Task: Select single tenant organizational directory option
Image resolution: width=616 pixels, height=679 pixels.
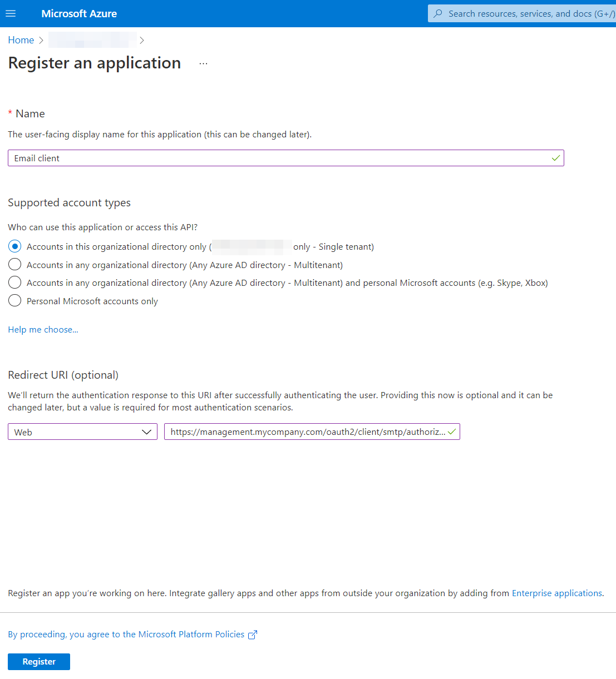Action: click(15, 246)
